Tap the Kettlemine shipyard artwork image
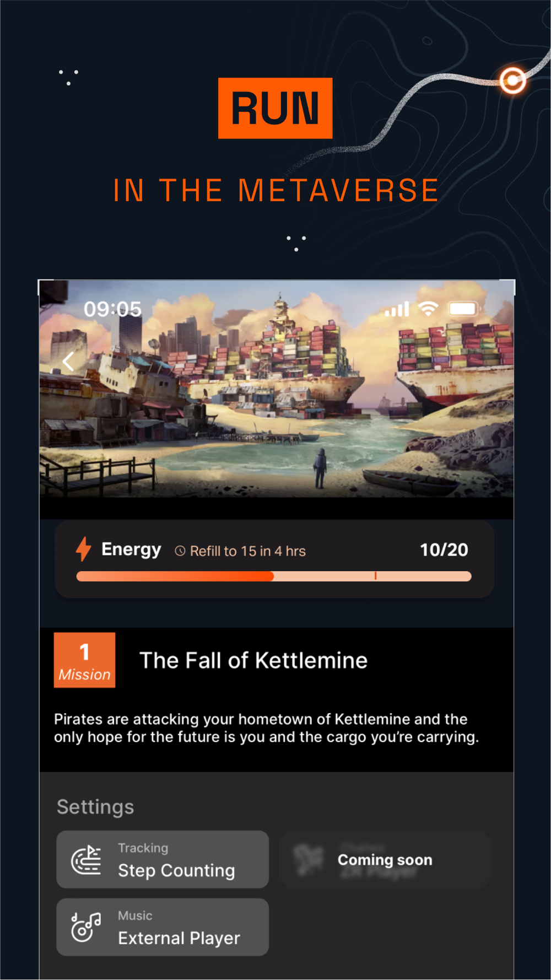This screenshot has height=980, width=551. [277, 389]
